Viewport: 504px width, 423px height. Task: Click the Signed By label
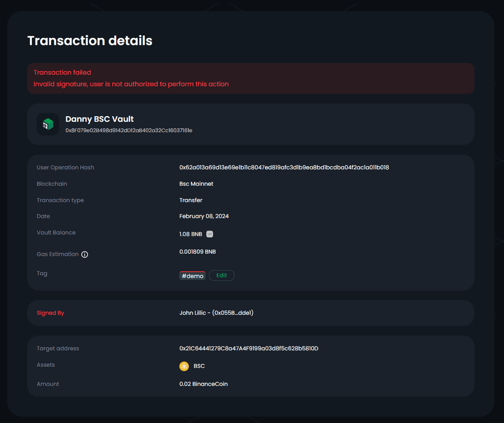coord(51,313)
